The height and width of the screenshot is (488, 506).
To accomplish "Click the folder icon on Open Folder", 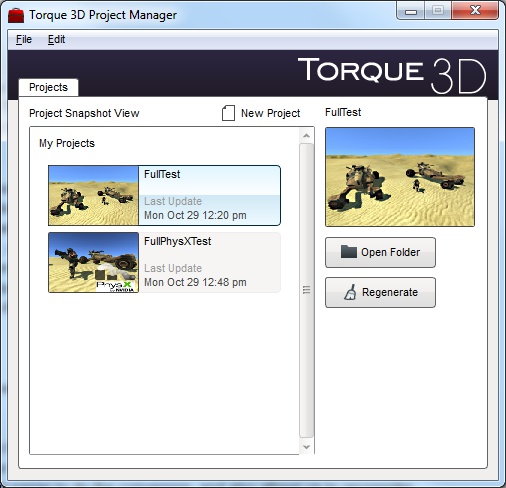I will 349,252.
